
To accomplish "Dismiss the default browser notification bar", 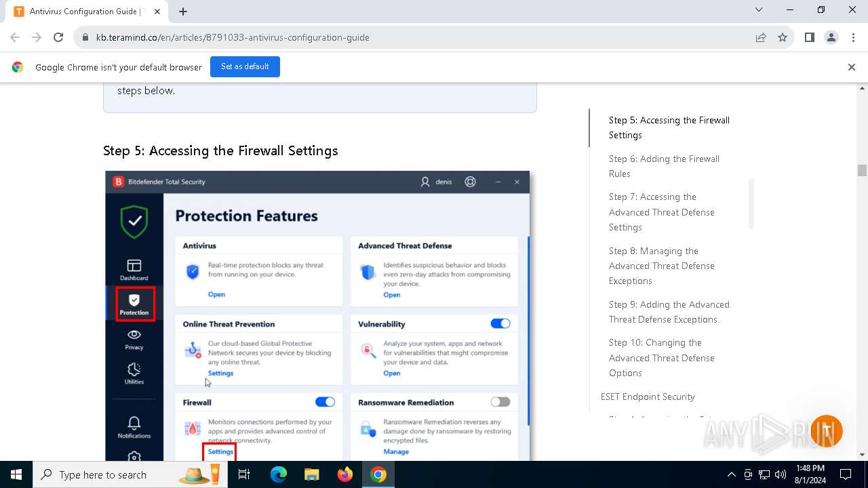I will point(852,67).
